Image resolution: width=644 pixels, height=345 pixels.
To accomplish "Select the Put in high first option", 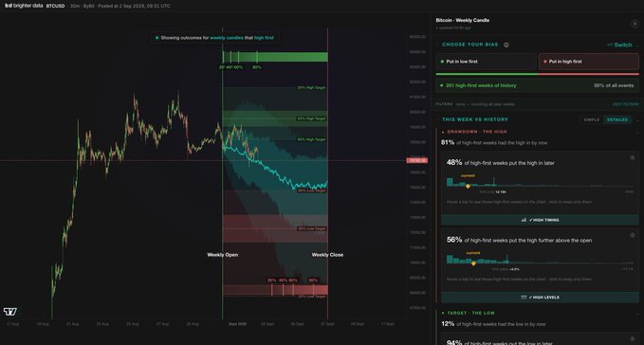I will (589, 62).
